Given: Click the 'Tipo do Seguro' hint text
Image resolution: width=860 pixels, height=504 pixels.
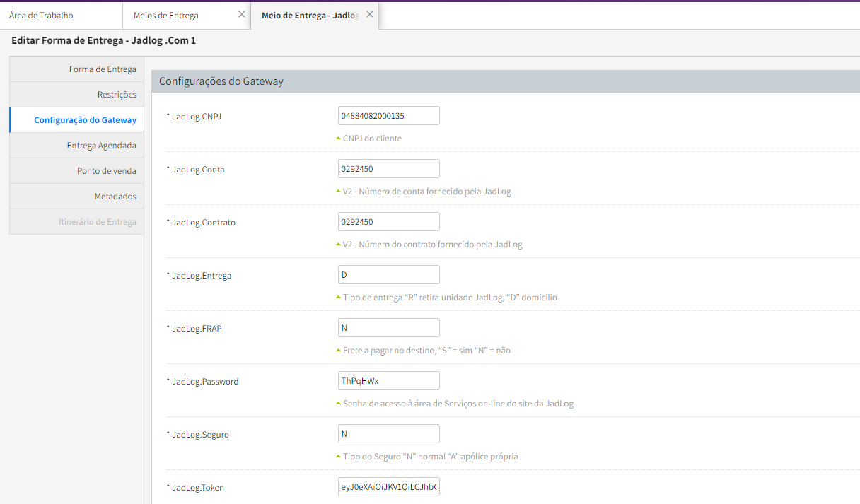Looking at the screenshot, I should [431, 457].
